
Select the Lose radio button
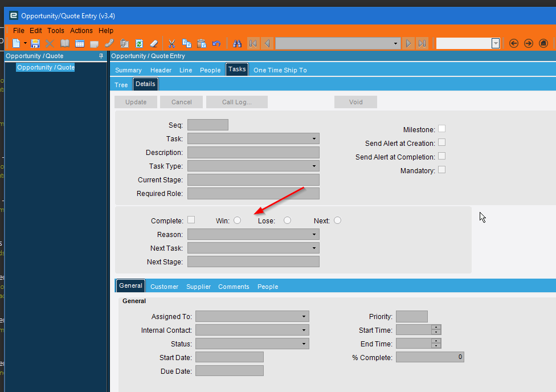(x=287, y=220)
